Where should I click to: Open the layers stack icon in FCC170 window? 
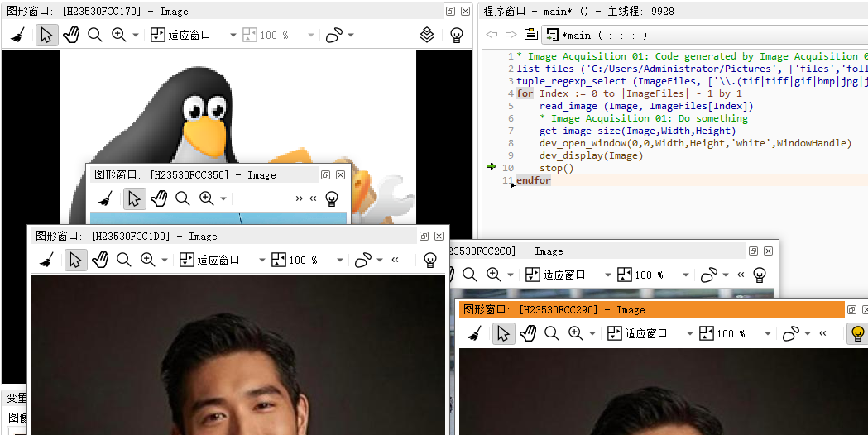tap(427, 35)
